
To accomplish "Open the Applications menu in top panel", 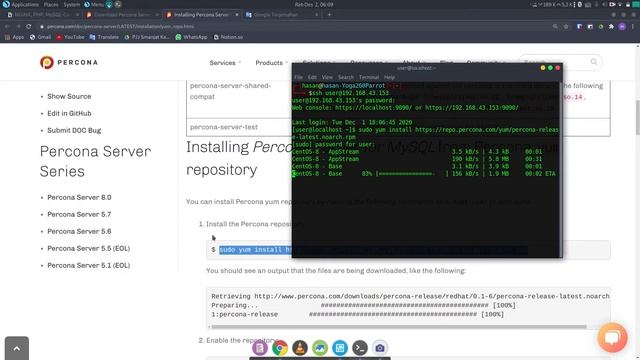I will coord(20,4).
